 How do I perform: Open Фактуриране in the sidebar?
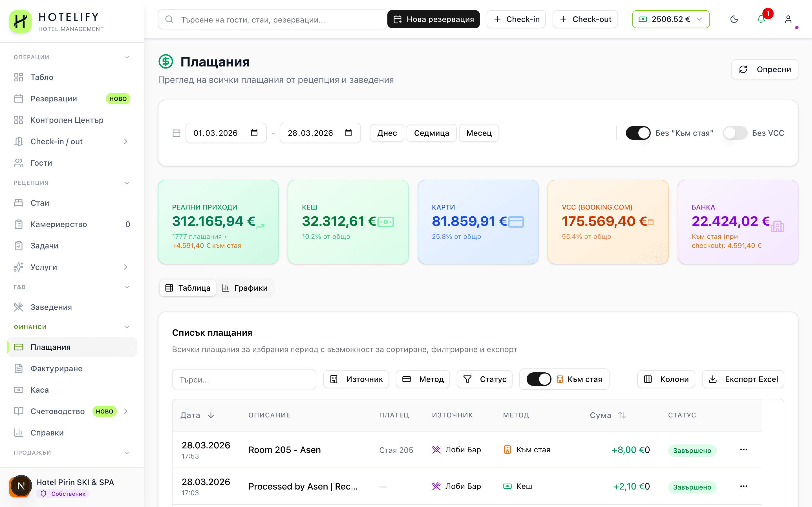click(x=56, y=368)
